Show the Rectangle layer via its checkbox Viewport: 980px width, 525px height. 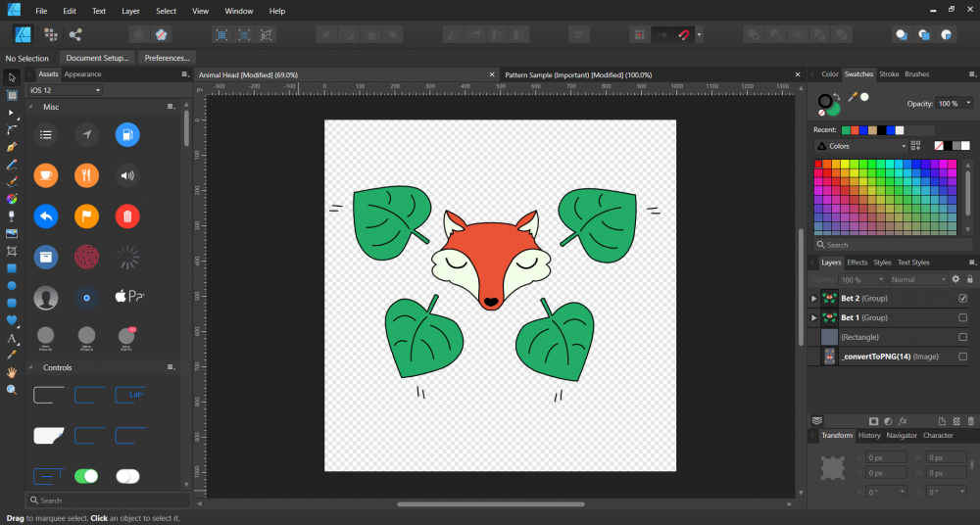(962, 337)
